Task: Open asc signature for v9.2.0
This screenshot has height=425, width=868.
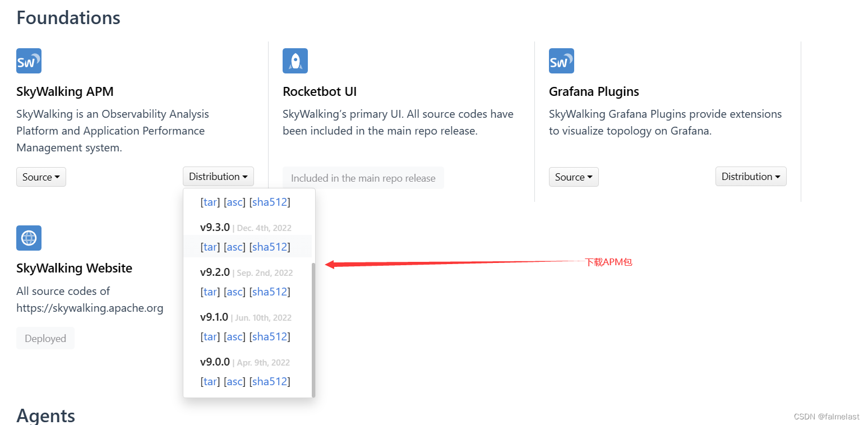Action: tap(234, 292)
